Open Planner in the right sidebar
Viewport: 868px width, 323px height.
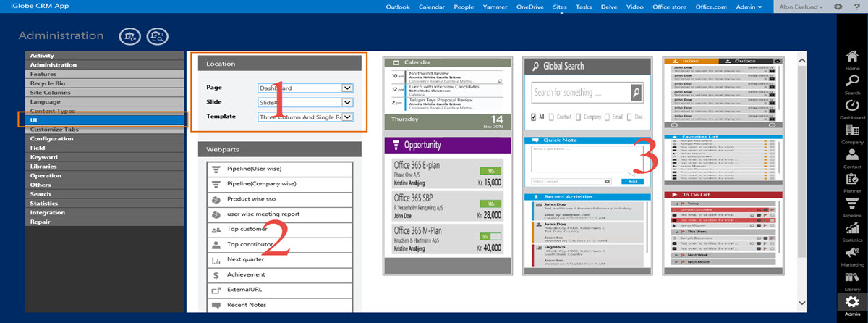pos(852,184)
